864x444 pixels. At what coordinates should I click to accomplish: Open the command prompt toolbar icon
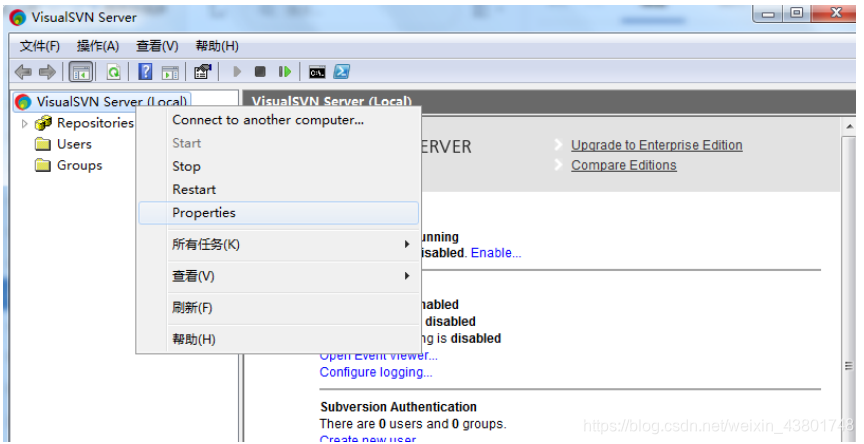(x=317, y=72)
